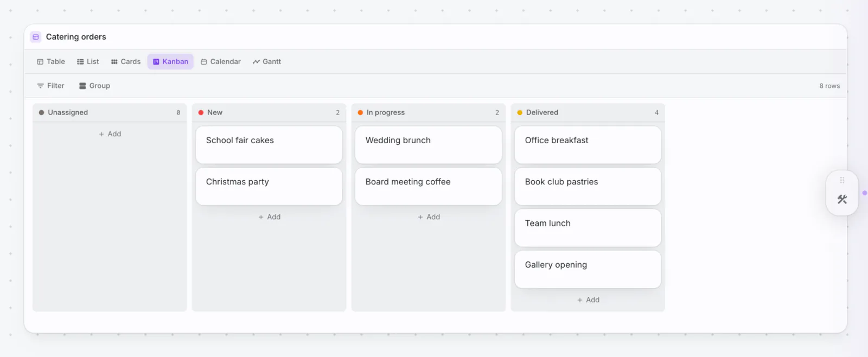Open the Team lunch card
The width and height of the screenshot is (868, 357).
click(588, 228)
